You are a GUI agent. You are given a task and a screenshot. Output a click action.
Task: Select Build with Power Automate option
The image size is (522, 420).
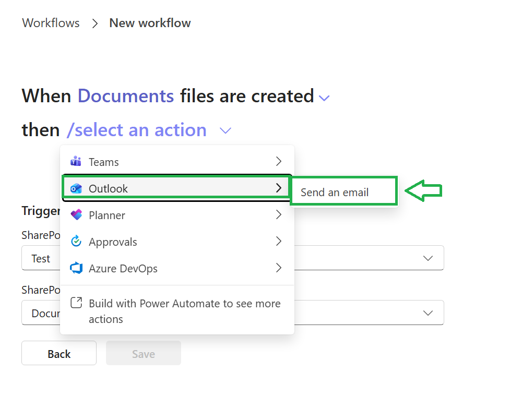point(177,311)
